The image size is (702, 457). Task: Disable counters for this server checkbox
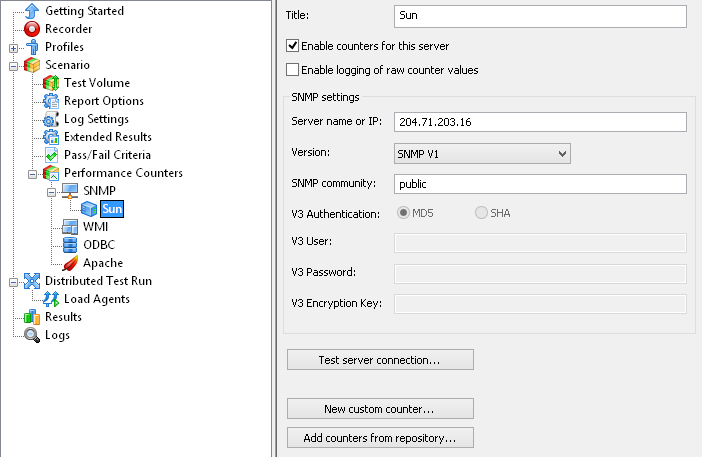(x=292, y=46)
